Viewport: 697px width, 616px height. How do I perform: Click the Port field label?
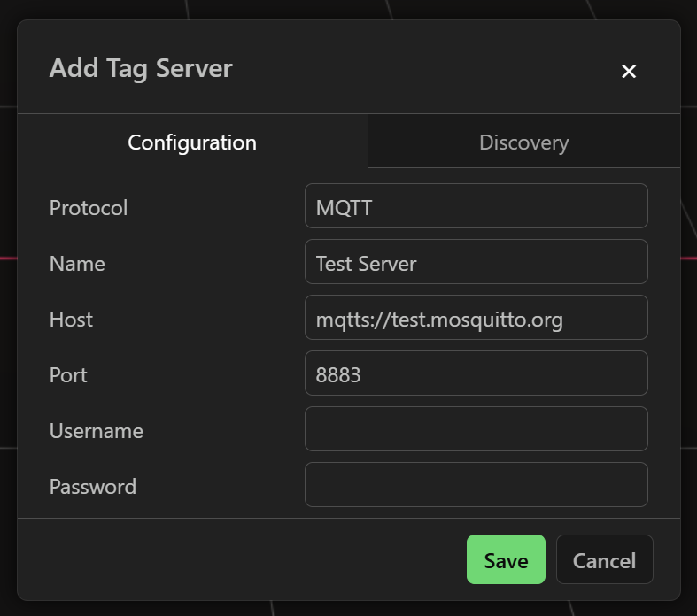68,375
